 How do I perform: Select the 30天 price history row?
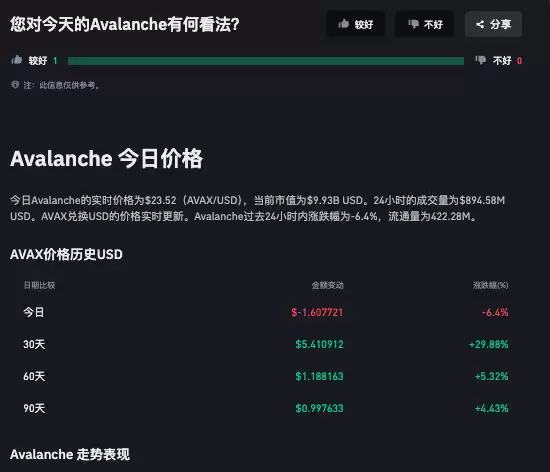(x=266, y=344)
